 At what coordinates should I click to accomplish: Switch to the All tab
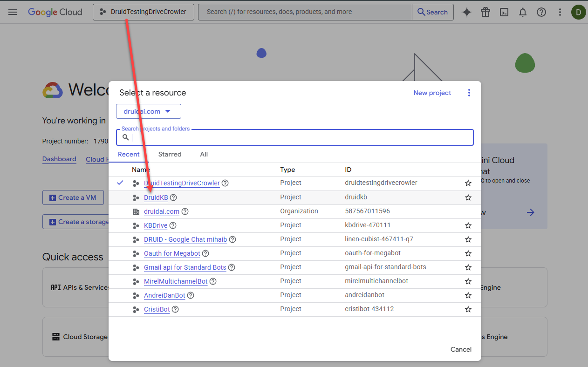click(x=204, y=154)
